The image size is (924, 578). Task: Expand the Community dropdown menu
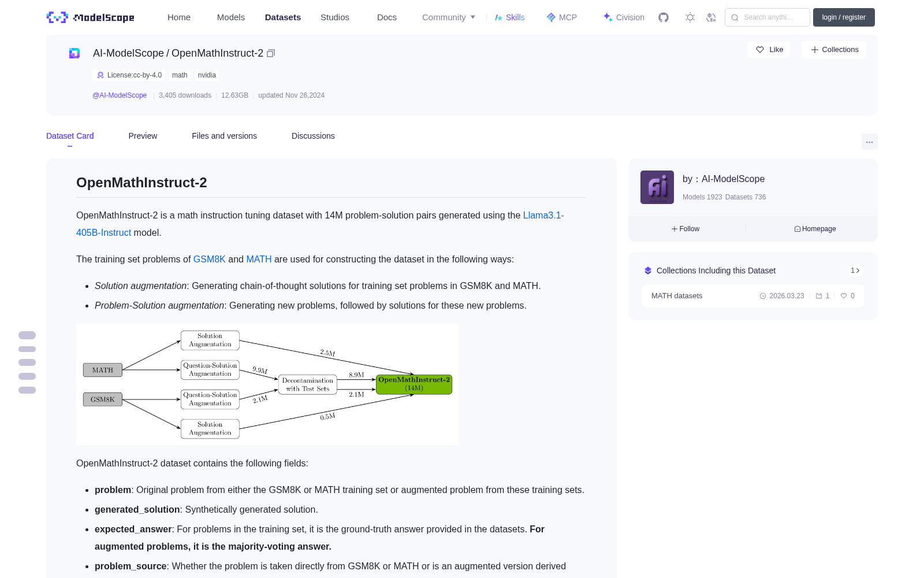pos(449,17)
